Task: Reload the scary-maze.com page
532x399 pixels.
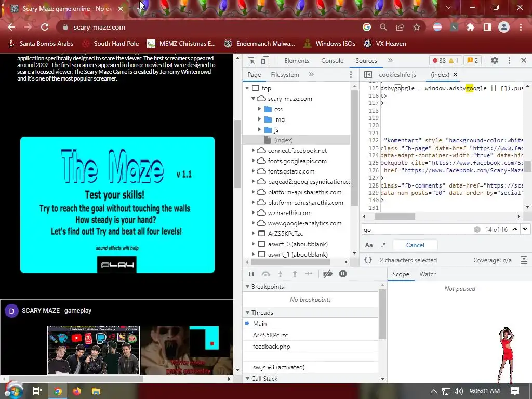Action: 45,27
